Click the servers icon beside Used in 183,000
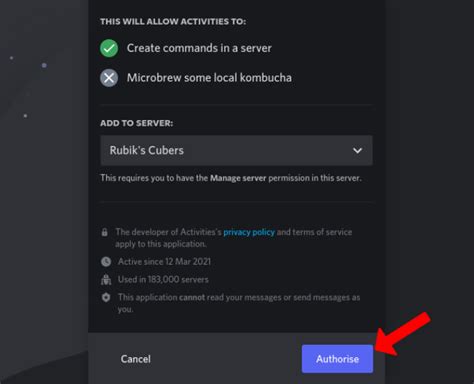Screen dimensions: 474x384 point(106,279)
